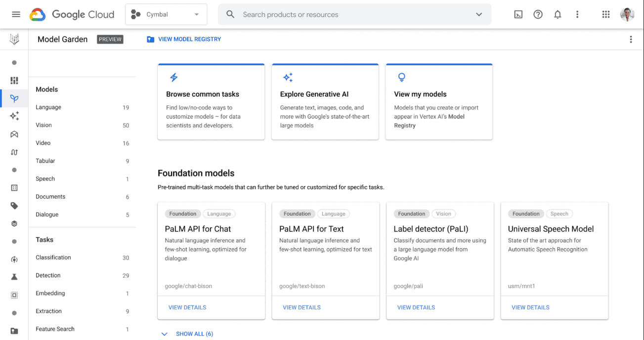
Task: Click the pentagon envelope-shaped rail icon
Action: click(14, 134)
